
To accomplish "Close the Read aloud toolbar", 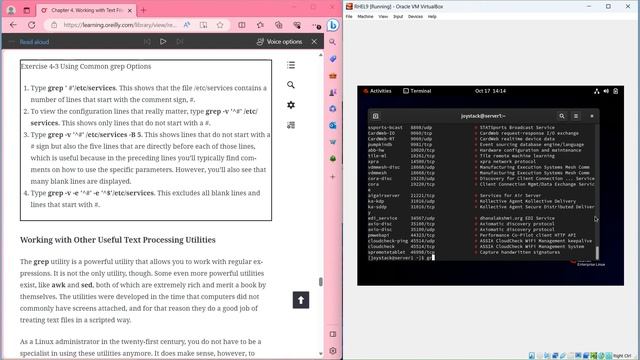I will (314, 42).
